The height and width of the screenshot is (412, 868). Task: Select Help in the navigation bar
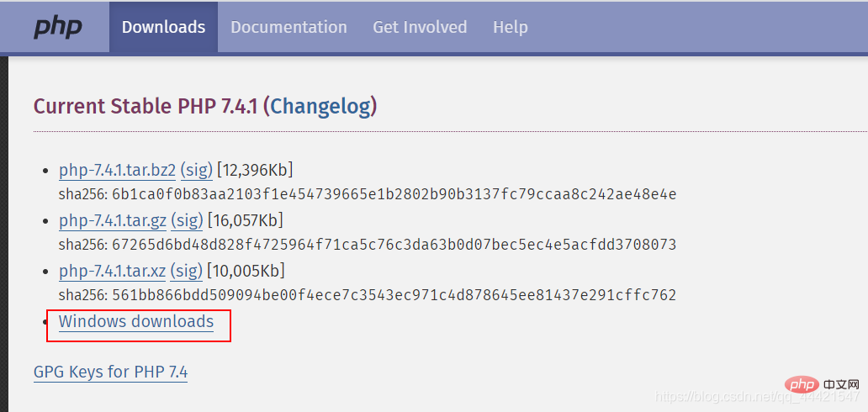pyautogui.click(x=510, y=27)
